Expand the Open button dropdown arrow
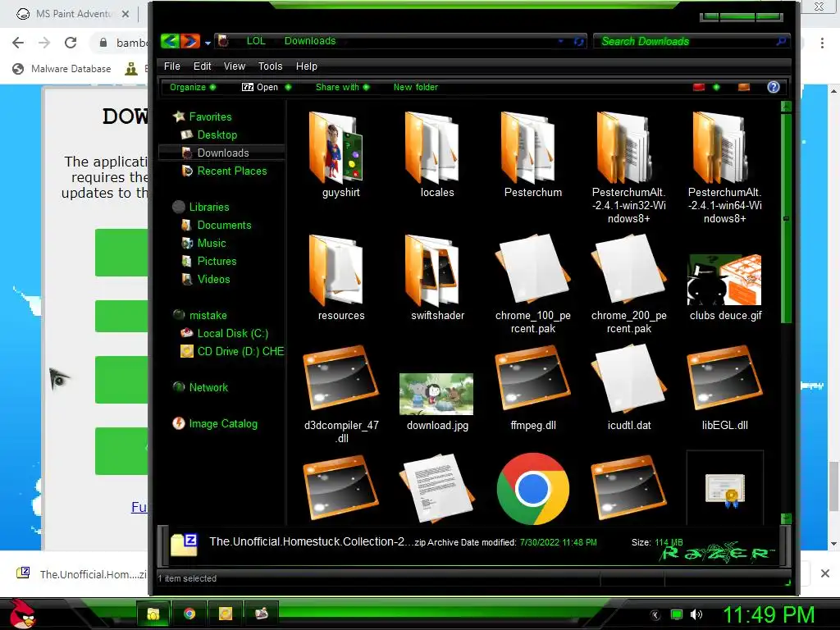The width and height of the screenshot is (840, 630). [288, 87]
